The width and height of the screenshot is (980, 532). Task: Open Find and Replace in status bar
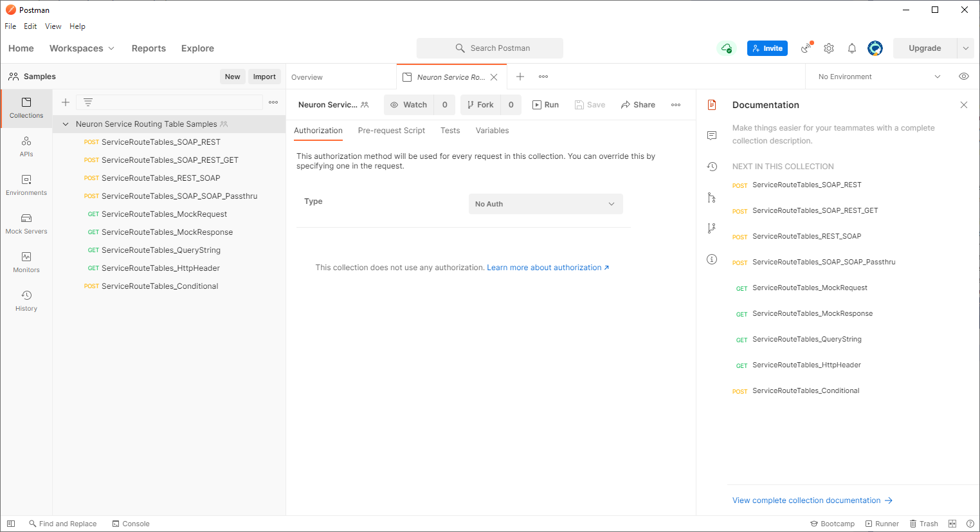[x=63, y=524]
